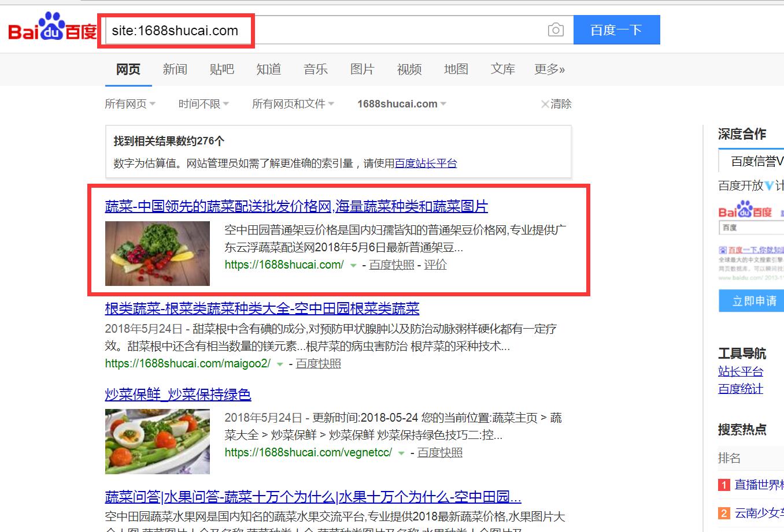The height and width of the screenshot is (532, 784).
Task: Open the 1688shucai.com site filter dropdown
Action: [402, 104]
